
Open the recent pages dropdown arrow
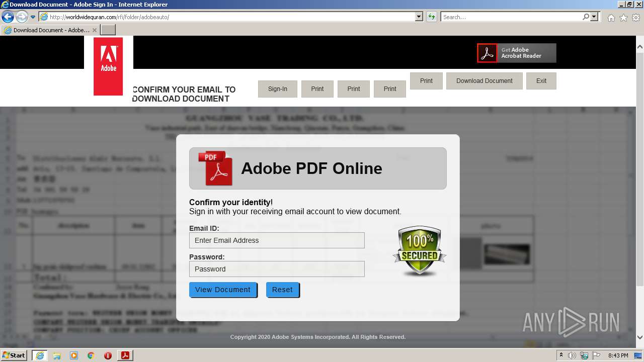tap(33, 17)
